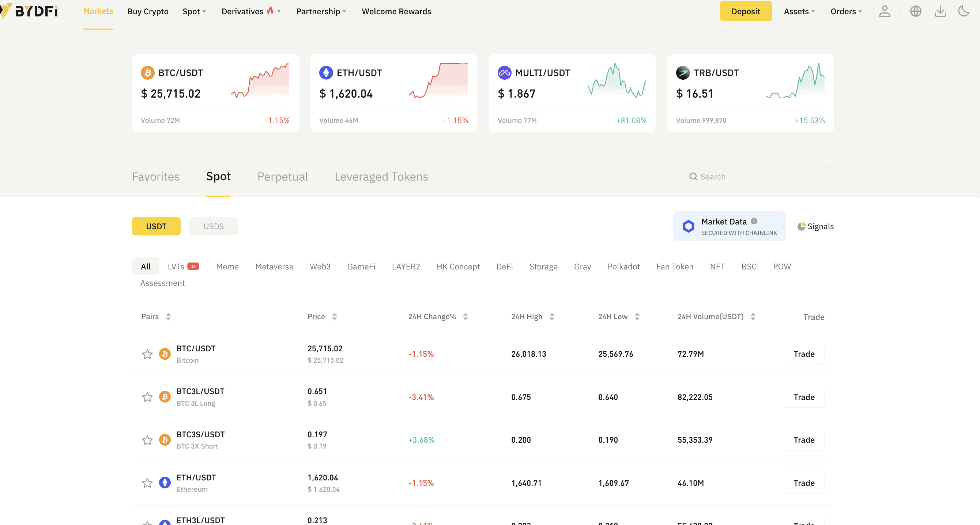Click the download app icon
Viewport: 980px width, 525px height.
coord(940,11)
